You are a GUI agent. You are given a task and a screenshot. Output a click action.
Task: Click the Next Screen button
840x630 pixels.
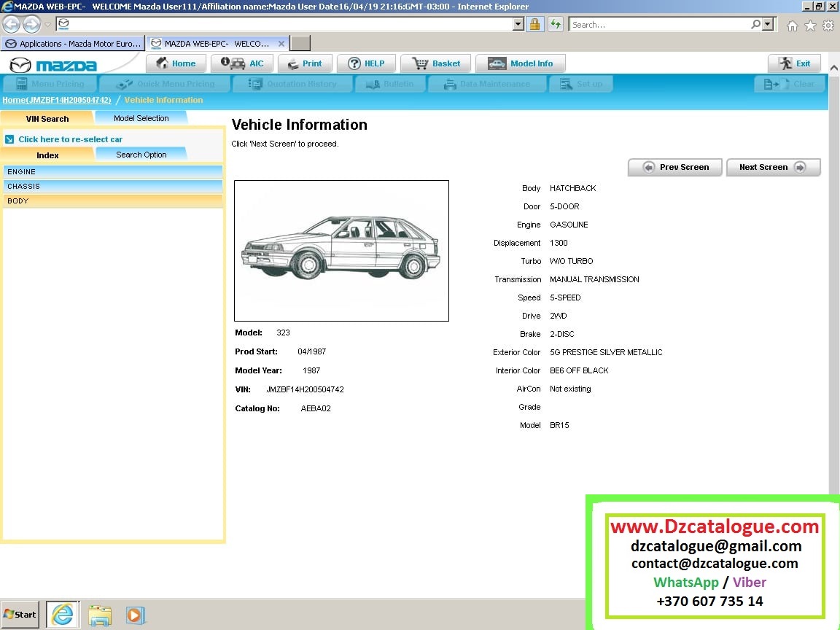(x=773, y=167)
